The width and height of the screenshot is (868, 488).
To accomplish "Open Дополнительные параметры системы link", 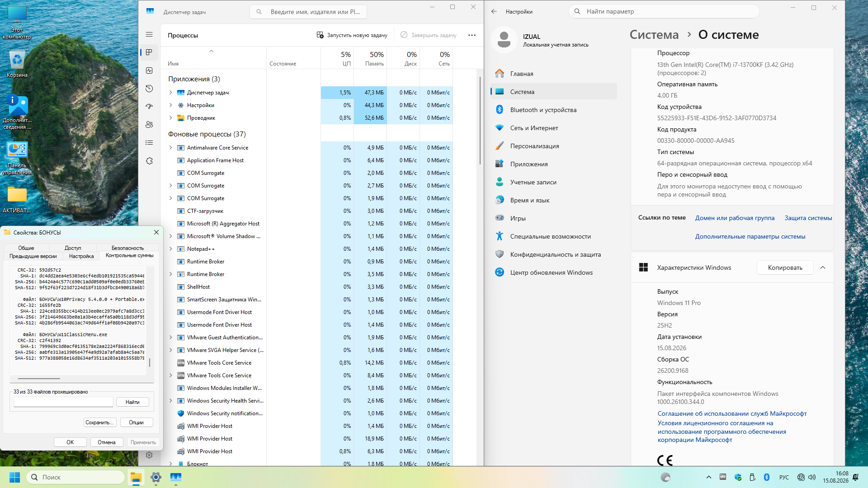I will (x=750, y=236).
